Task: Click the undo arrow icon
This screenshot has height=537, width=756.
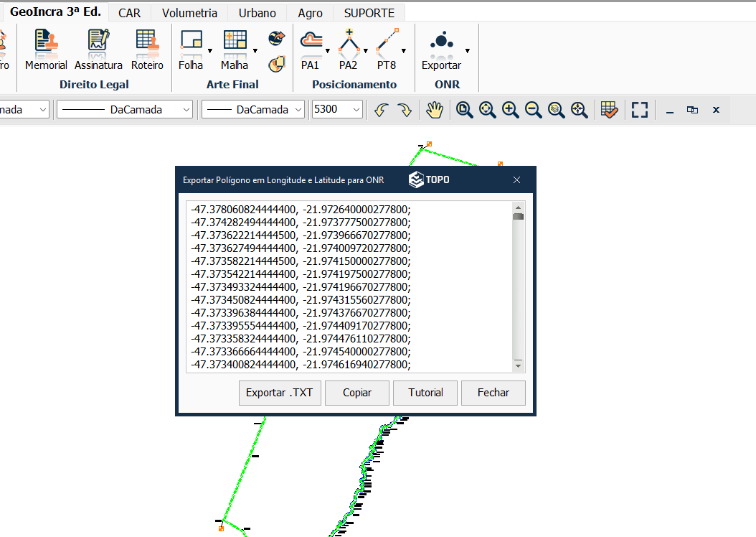Action: click(382, 110)
